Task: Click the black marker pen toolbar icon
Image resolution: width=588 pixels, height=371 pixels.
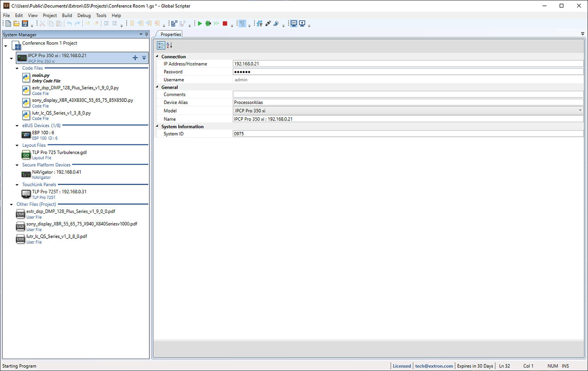Action: pos(268,24)
